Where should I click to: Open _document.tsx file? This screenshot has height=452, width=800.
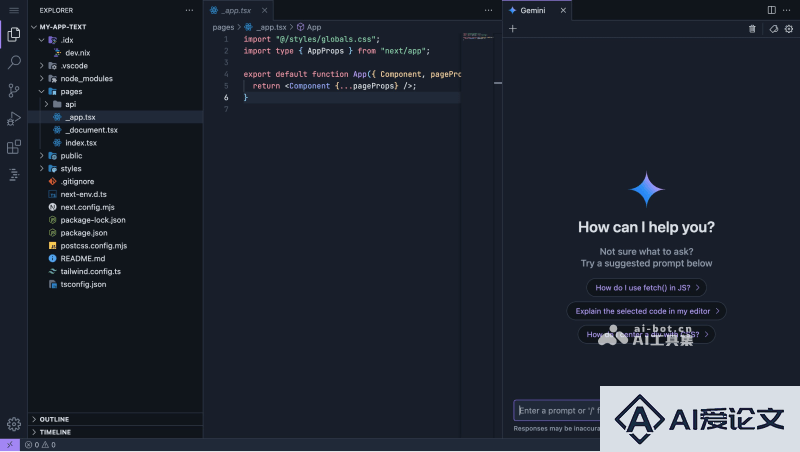(91, 130)
